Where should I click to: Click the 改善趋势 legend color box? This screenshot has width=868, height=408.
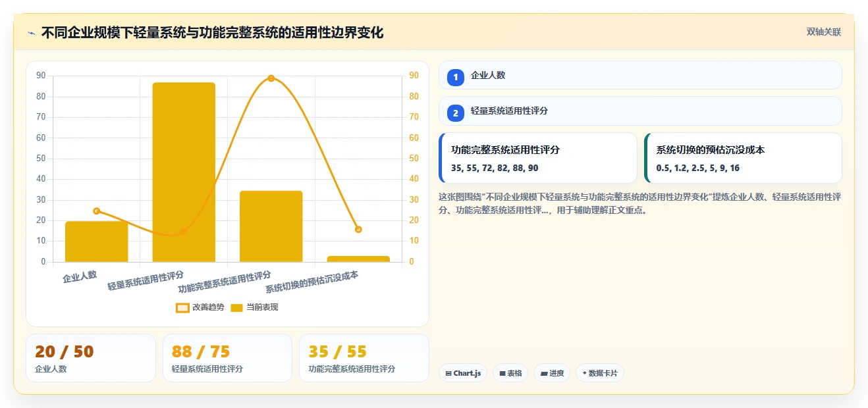click(x=182, y=307)
